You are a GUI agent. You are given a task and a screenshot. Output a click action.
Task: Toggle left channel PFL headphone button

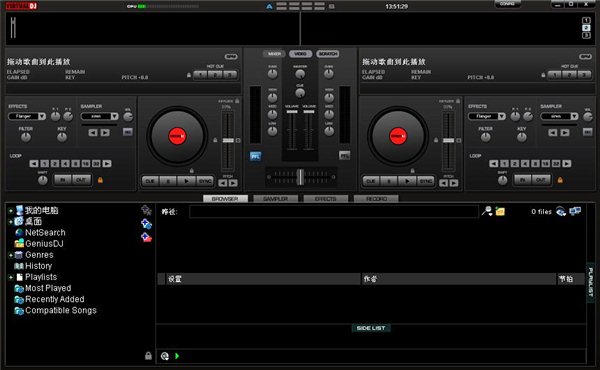pyautogui.click(x=256, y=156)
